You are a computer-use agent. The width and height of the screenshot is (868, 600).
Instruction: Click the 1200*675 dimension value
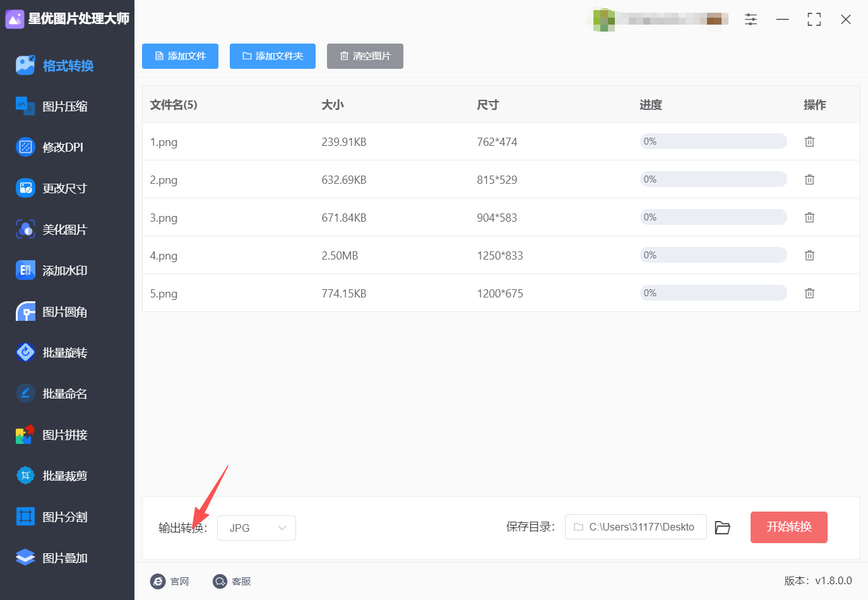[x=500, y=294]
